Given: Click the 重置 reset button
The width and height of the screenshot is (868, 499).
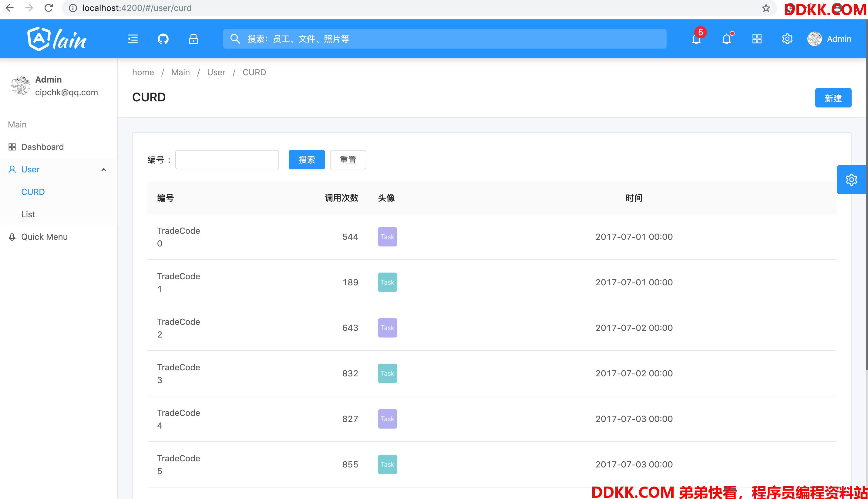Looking at the screenshot, I should pos(348,160).
